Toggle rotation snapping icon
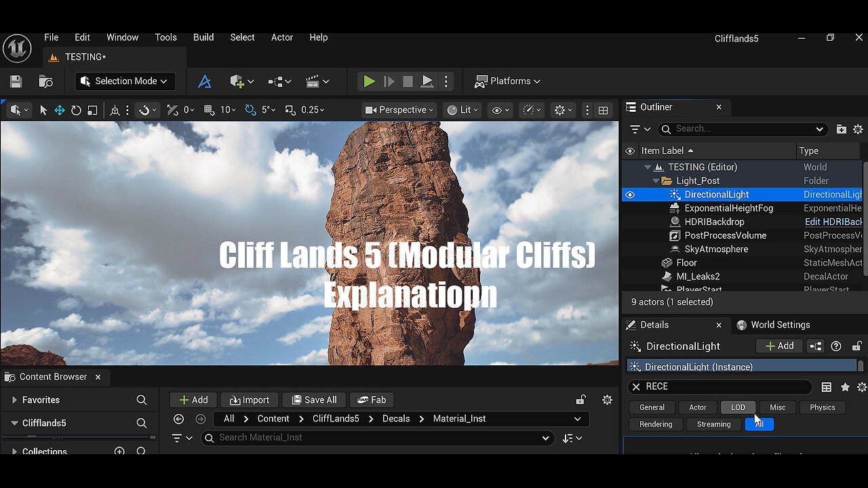This screenshot has width=868, height=488. 251,110
